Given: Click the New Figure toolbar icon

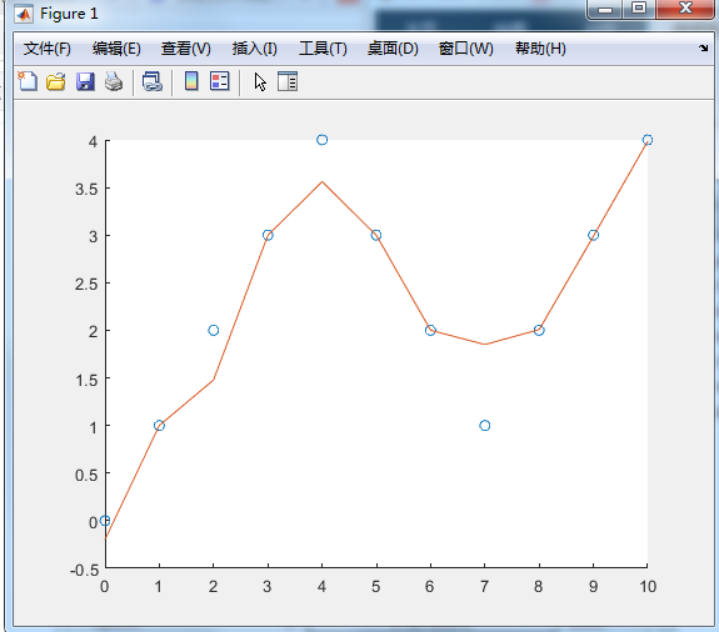Looking at the screenshot, I should (28, 81).
